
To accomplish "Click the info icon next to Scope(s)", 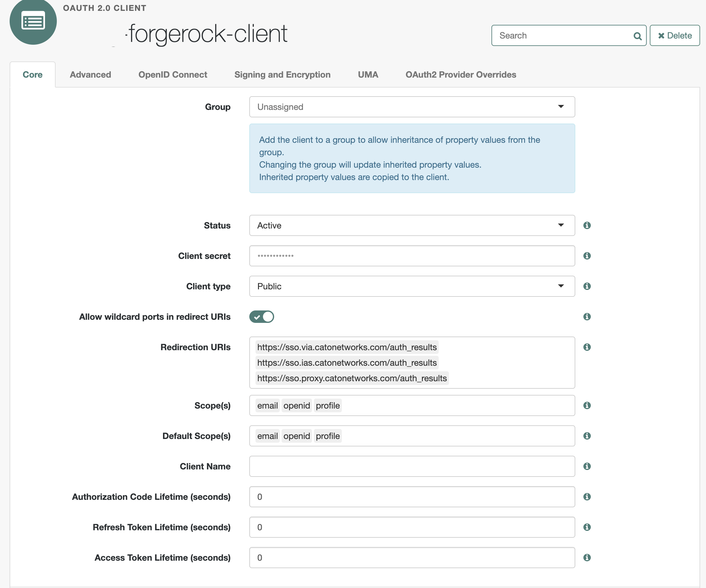I will 587,405.
